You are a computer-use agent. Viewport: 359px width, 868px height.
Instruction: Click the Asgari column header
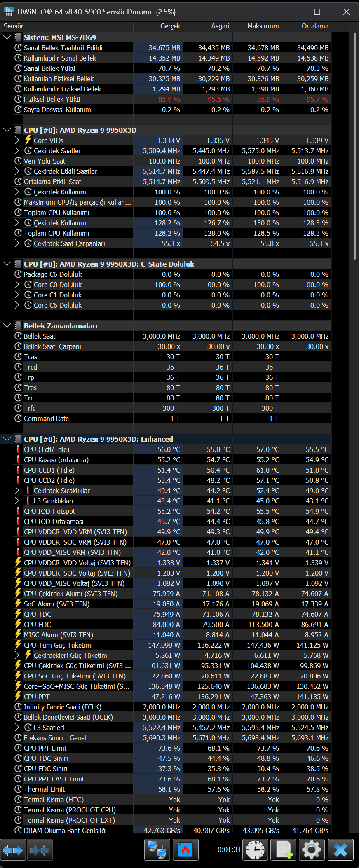coord(208,26)
